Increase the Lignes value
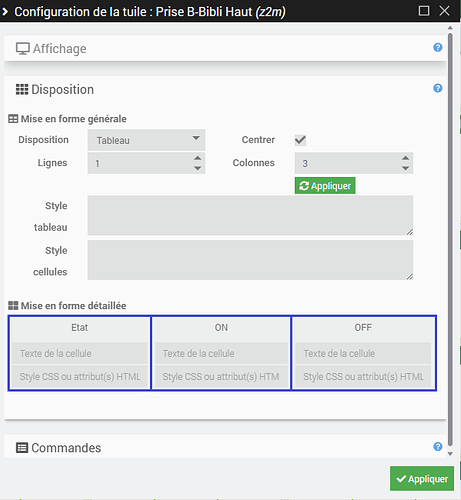Screen dimensions: 461x500 (198, 158)
